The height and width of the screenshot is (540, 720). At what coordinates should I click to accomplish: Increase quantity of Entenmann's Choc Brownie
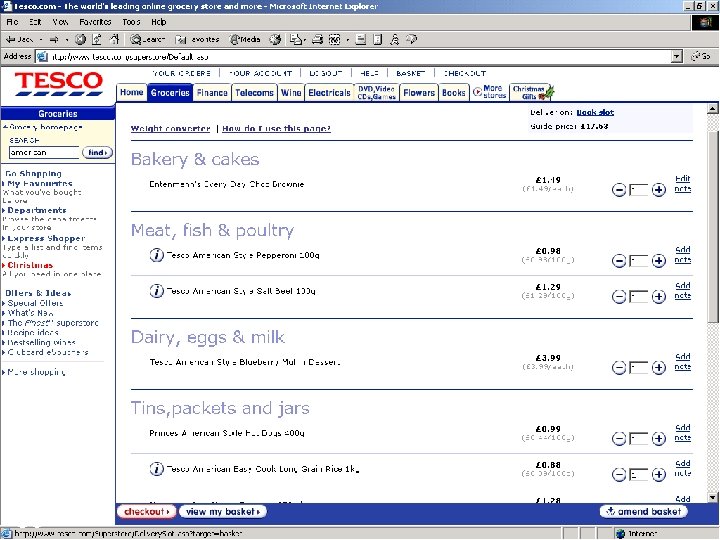pos(658,190)
